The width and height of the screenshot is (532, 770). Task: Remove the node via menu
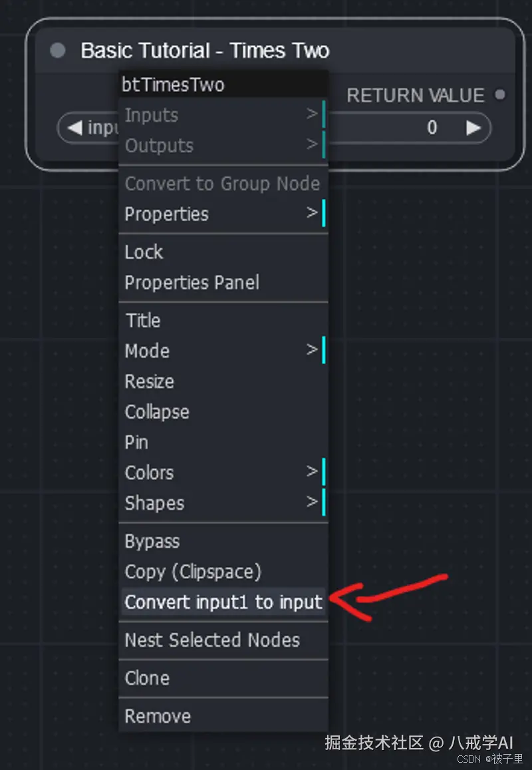(158, 716)
